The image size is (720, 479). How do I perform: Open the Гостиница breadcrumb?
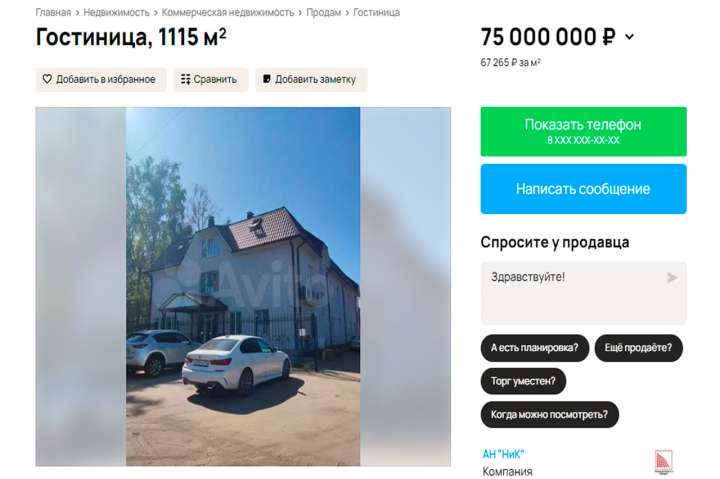click(377, 12)
